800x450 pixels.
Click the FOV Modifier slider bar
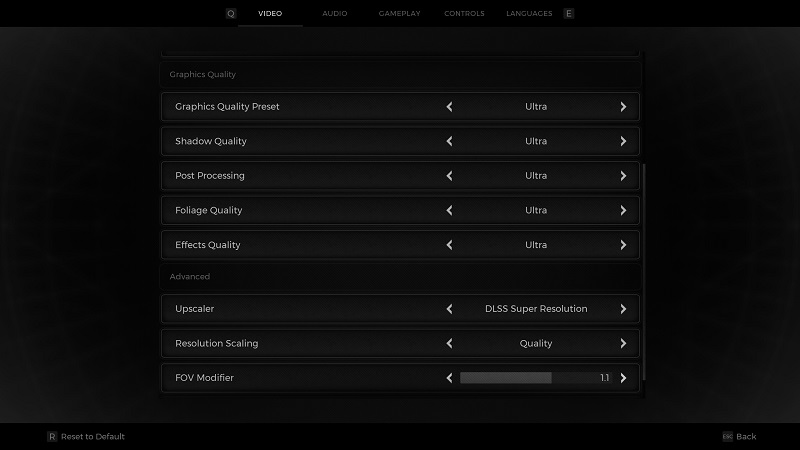[x=535, y=378]
